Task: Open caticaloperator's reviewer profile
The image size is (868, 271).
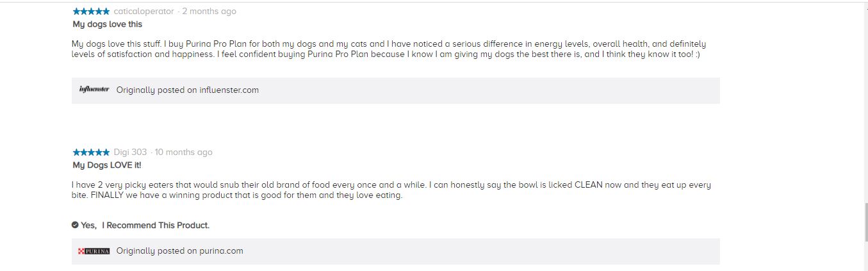Action: (x=143, y=12)
